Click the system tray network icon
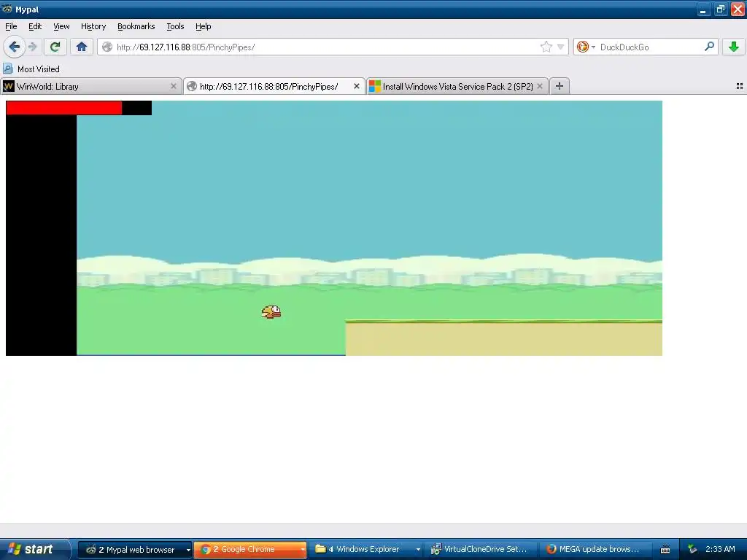 click(x=692, y=550)
